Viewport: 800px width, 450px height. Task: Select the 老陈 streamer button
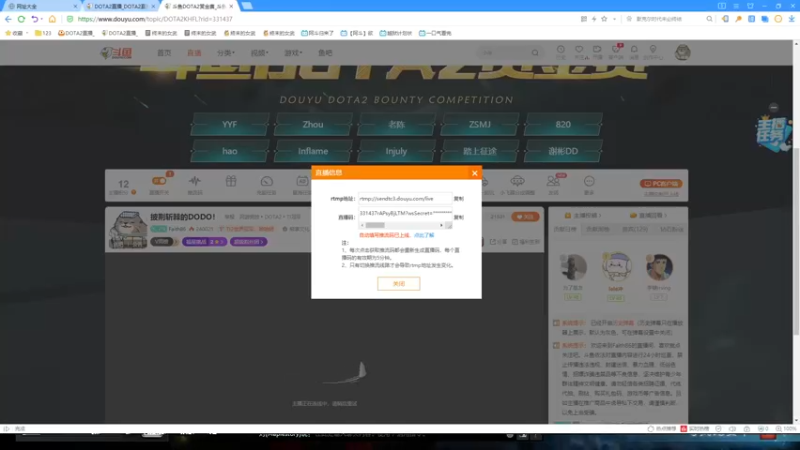pyautogui.click(x=396, y=124)
